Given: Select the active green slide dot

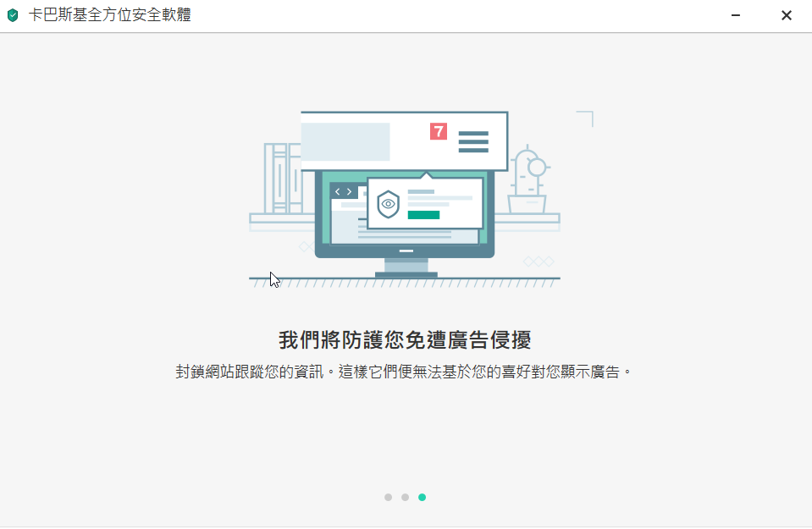Looking at the screenshot, I should pos(422,498).
